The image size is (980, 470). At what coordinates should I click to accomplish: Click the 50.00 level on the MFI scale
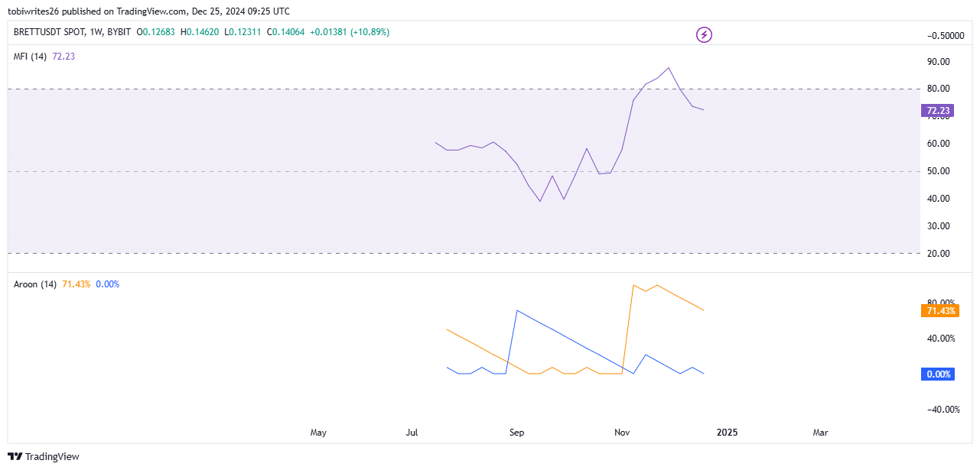pyautogui.click(x=938, y=171)
